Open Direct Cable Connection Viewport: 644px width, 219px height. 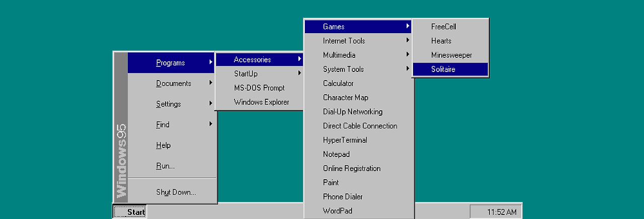tap(359, 126)
